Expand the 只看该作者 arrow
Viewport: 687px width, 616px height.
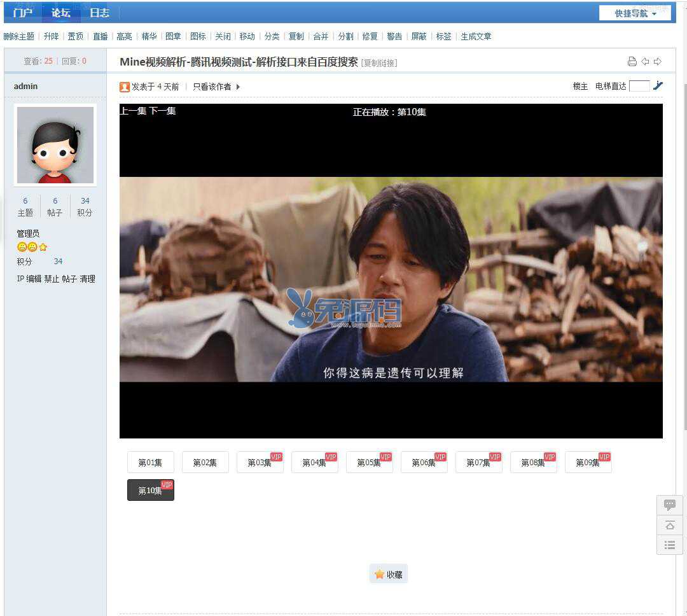pyautogui.click(x=238, y=87)
